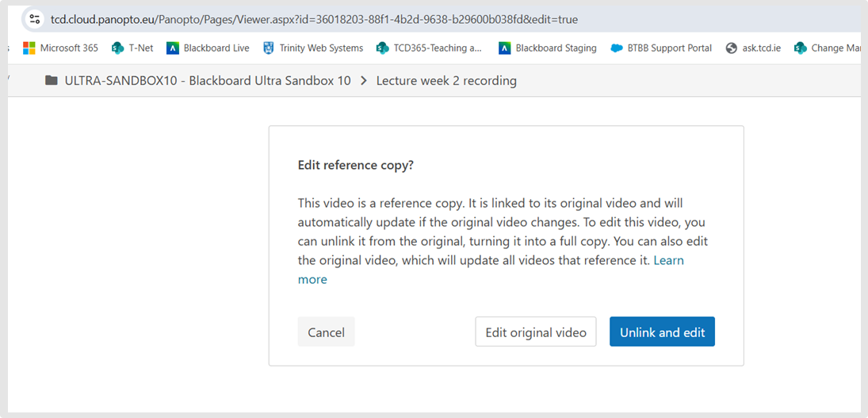Open the Trinity Web Systems bookmark

tap(313, 48)
